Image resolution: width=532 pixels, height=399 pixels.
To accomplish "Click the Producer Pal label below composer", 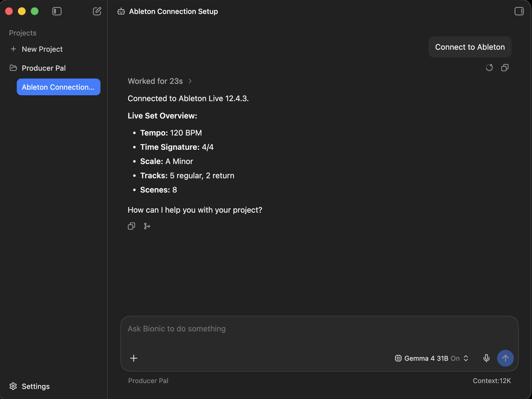I will pyautogui.click(x=148, y=381).
